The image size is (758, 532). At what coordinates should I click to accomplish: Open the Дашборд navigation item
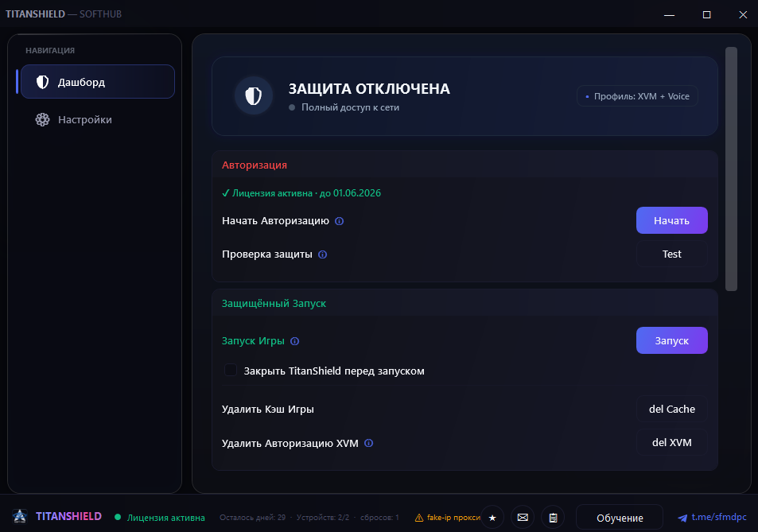coord(98,82)
